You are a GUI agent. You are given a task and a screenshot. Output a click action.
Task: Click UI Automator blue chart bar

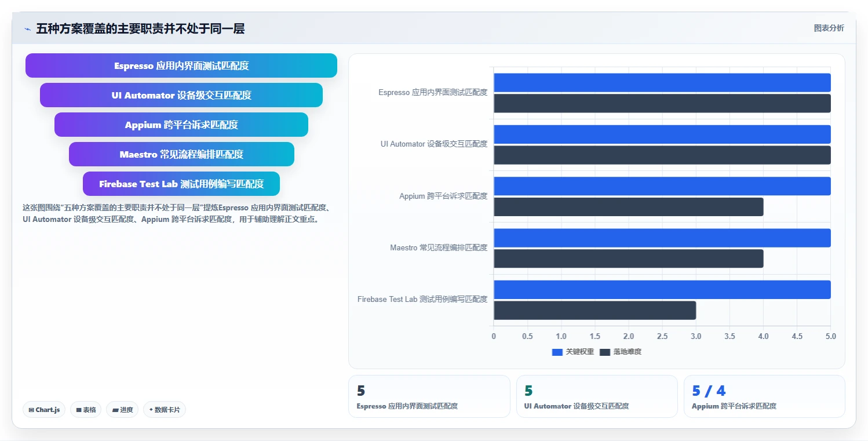pyautogui.click(x=662, y=134)
